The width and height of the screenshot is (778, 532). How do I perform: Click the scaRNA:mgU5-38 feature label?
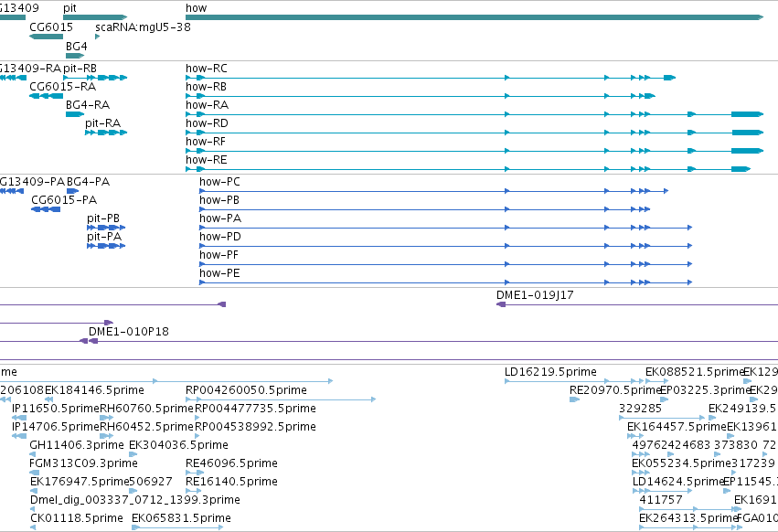(x=143, y=27)
